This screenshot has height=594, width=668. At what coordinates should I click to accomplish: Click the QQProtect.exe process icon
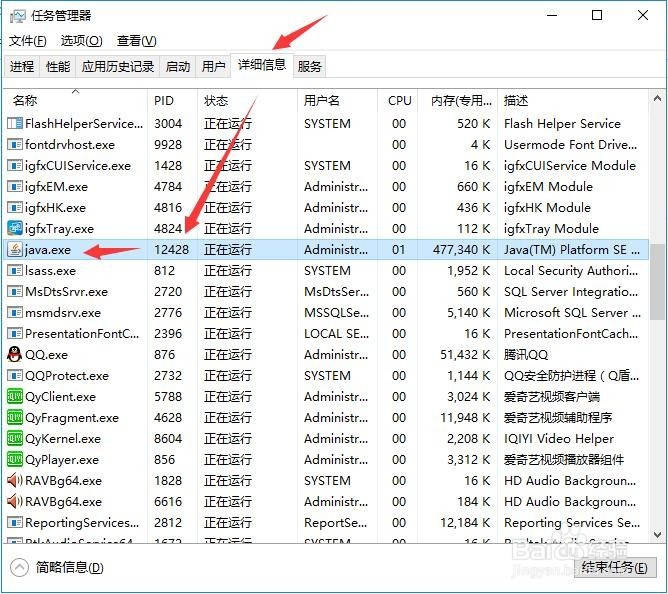(x=15, y=375)
